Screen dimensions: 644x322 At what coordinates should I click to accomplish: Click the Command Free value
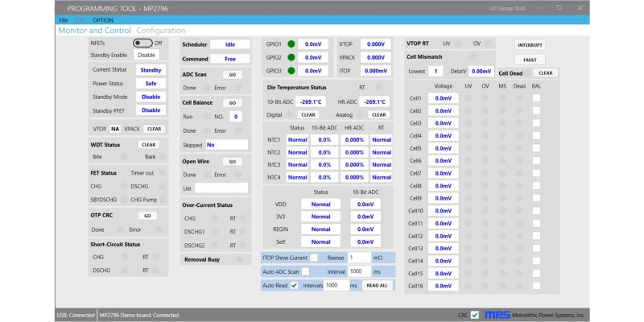(230, 59)
